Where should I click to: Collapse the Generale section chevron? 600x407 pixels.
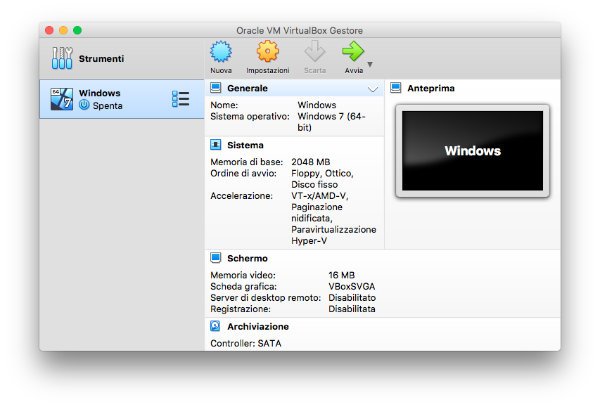(373, 89)
